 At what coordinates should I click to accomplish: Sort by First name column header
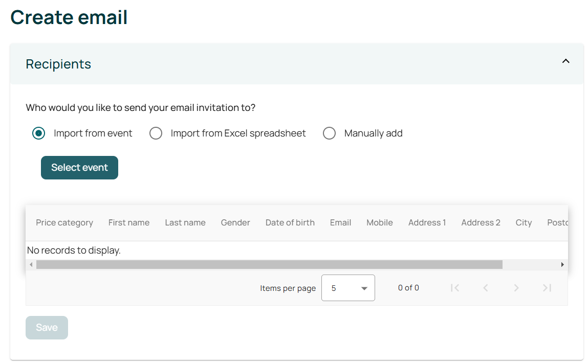click(129, 223)
